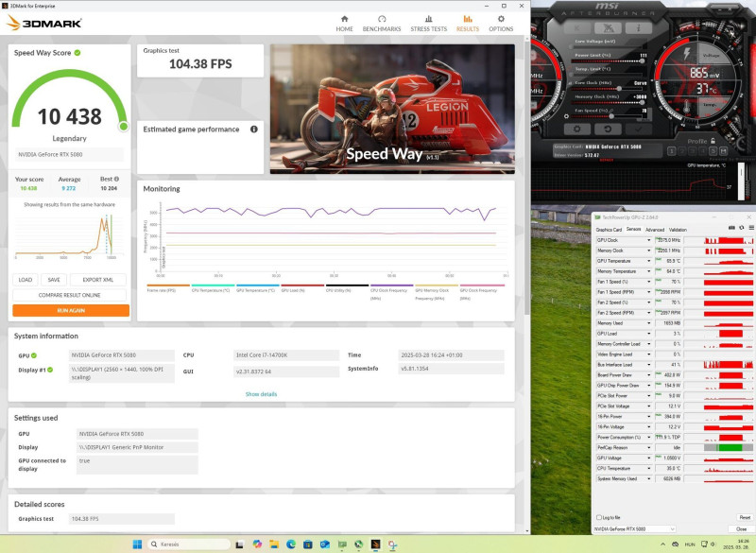Click the Power Limit slider in Afterburner

click(x=608, y=61)
